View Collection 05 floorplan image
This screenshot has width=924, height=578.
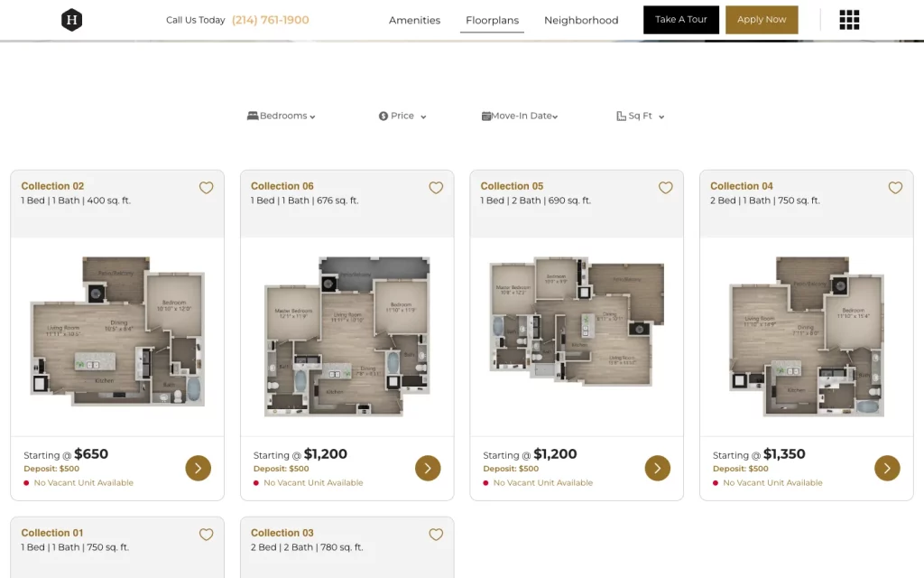(577, 322)
